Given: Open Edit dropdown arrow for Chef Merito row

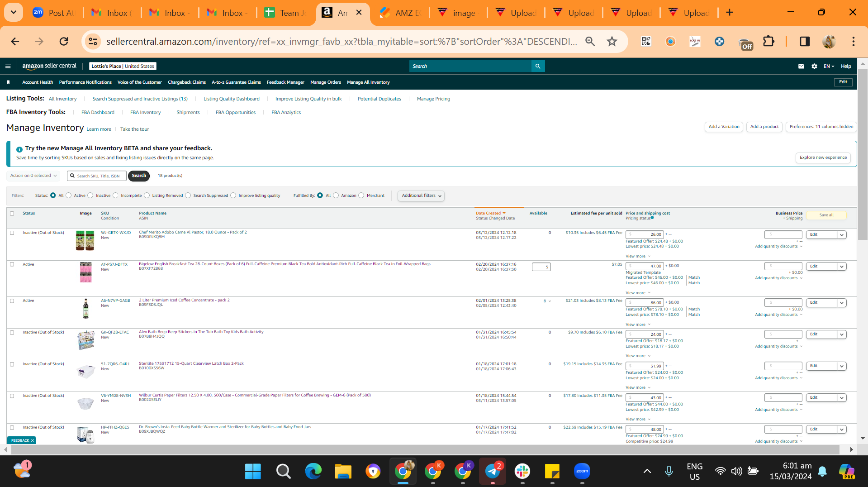Looking at the screenshot, I should tap(842, 235).
